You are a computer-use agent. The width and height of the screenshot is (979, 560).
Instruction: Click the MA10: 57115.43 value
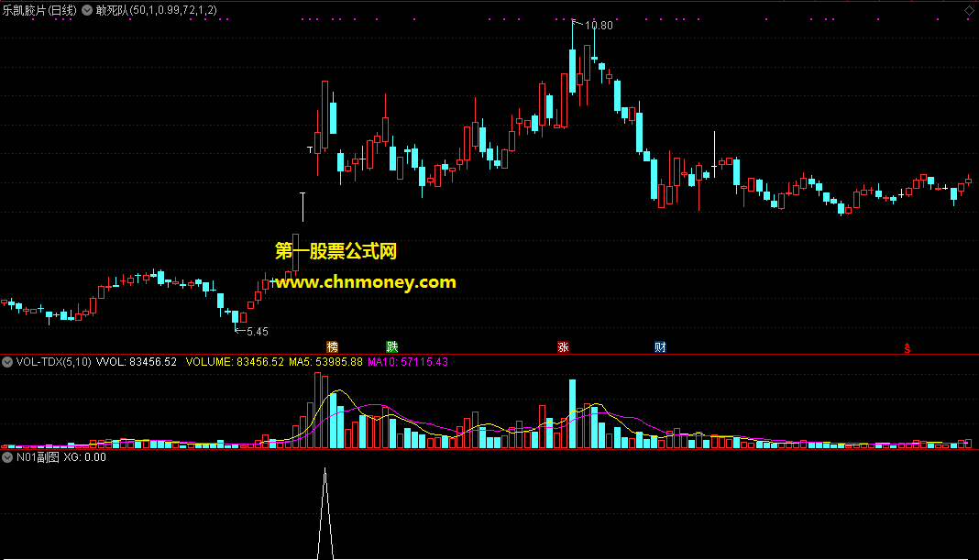(408, 361)
